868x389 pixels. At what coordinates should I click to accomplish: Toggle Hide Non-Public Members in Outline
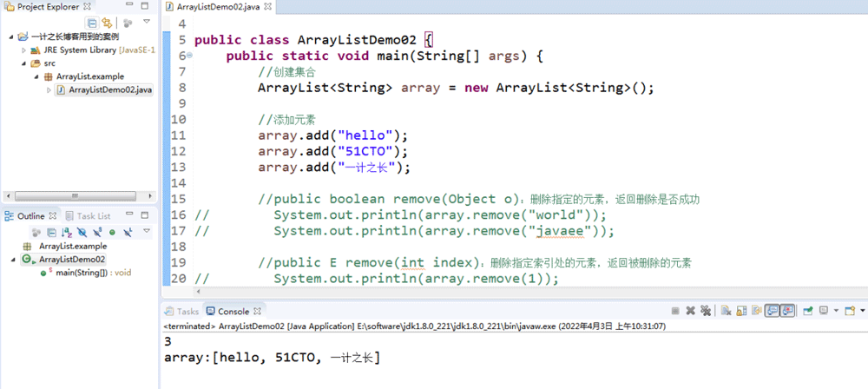click(112, 232)
